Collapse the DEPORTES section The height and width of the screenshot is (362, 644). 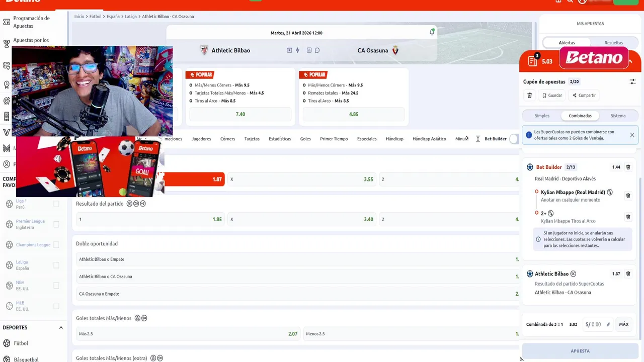pos(61,328)
